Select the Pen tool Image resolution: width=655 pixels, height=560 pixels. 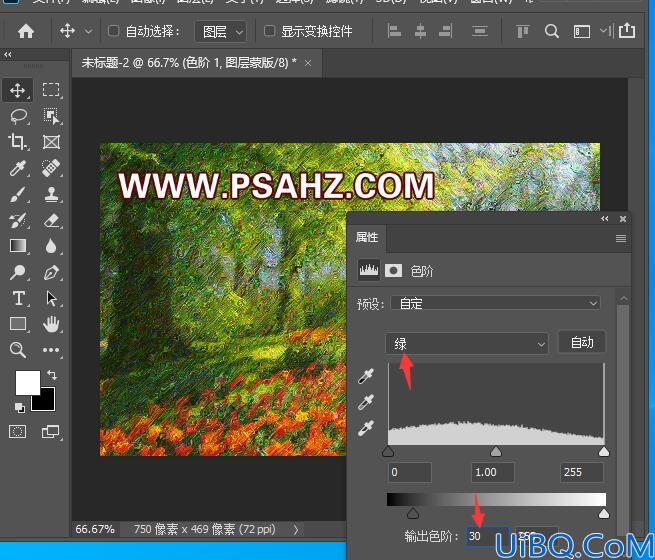[51, 272]
